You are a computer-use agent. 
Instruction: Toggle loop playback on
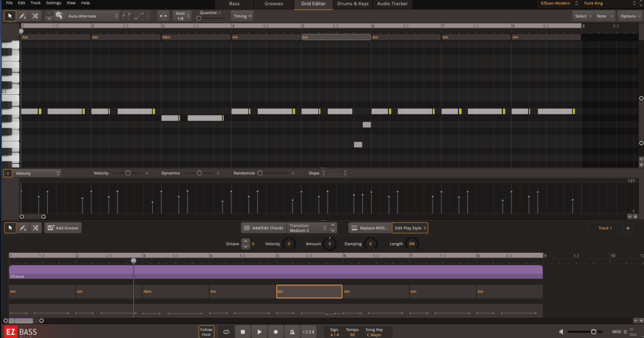click(x=226, y=332)
